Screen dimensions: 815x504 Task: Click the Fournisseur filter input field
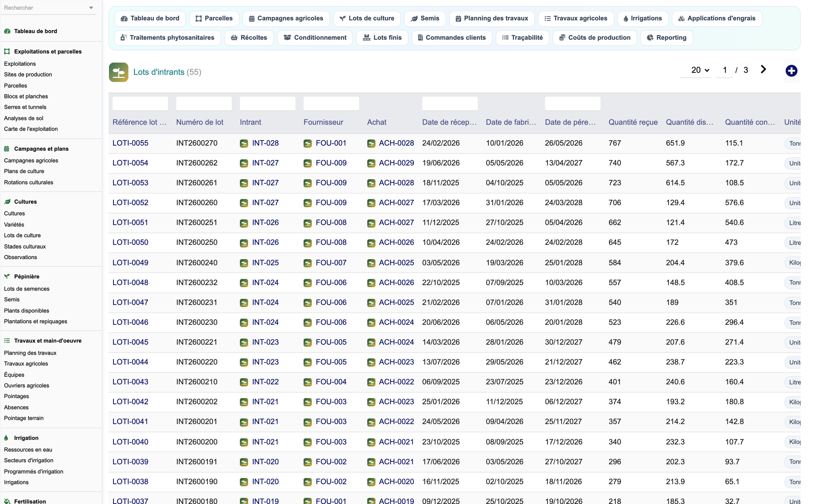click(331, 103)
